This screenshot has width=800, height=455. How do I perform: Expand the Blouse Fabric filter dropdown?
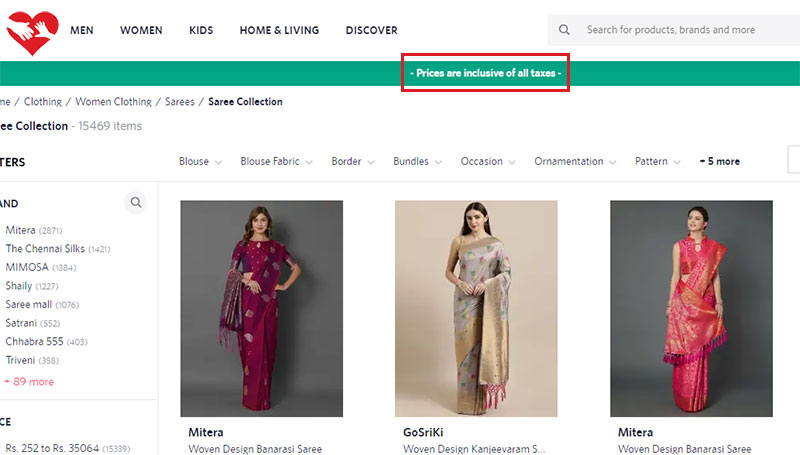tap(276, 161)
